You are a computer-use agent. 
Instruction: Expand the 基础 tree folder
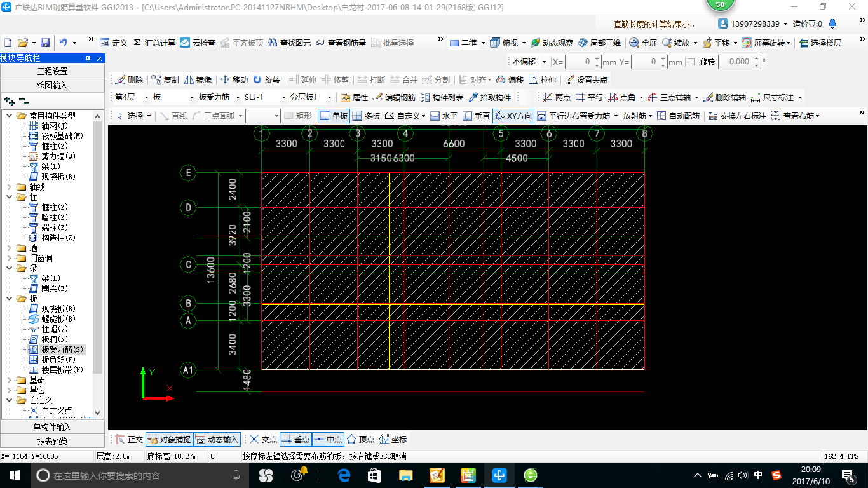[9, 380]
